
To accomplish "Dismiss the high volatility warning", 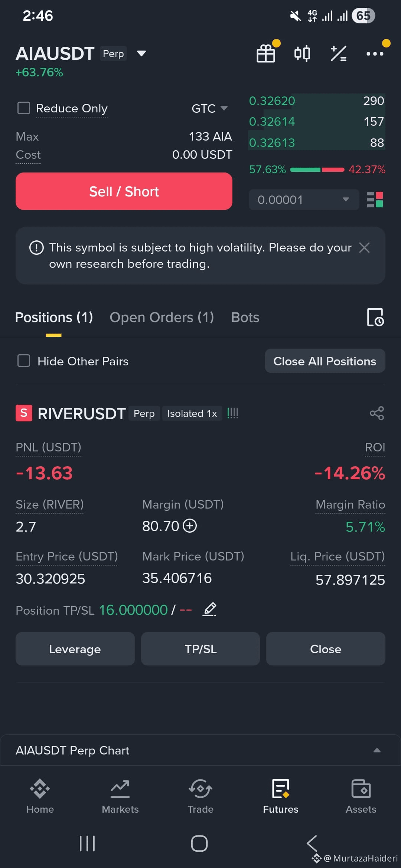I will (365, 247).
